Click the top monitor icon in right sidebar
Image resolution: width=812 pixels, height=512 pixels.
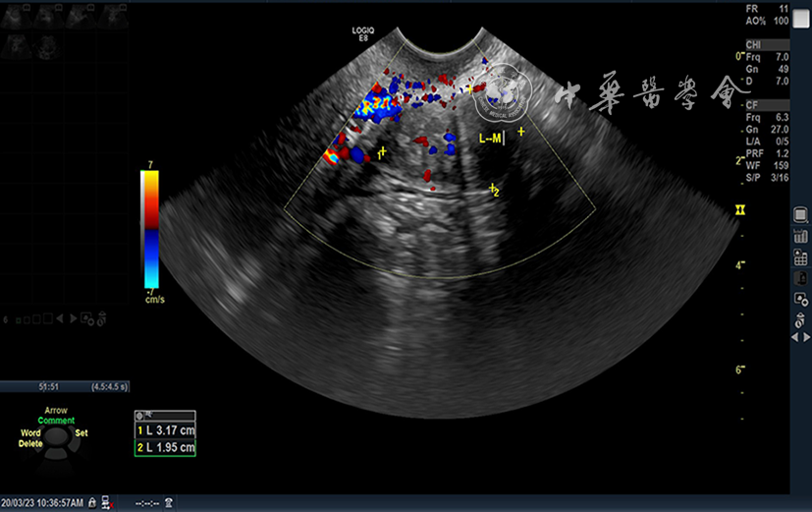coord(800,215)
